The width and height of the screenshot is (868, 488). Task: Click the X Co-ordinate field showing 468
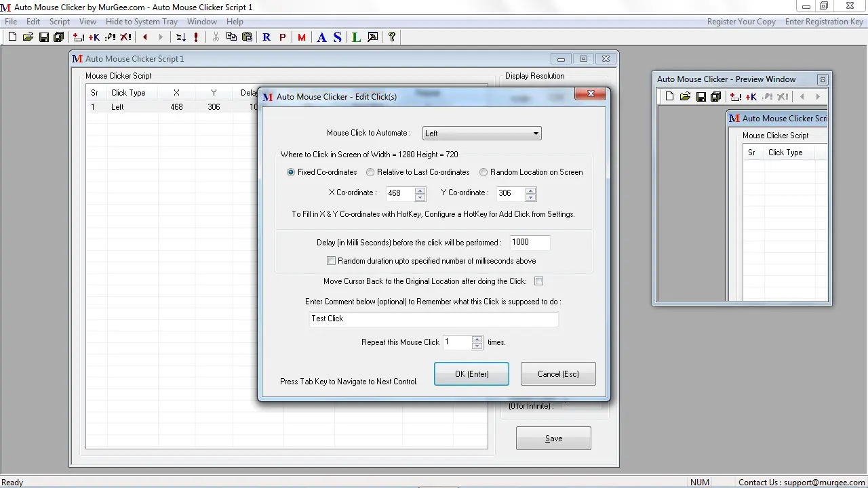(400, 194)
